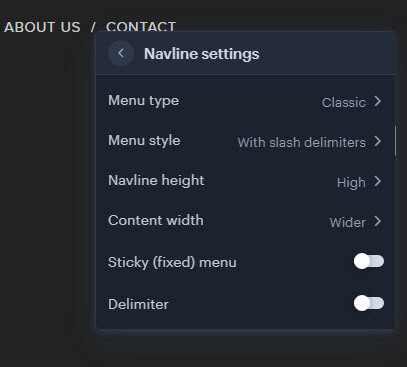Viewport: 407px width, 367px height.
Task: Click the chevron next to Wider
Action: click(x=377, y=221)
